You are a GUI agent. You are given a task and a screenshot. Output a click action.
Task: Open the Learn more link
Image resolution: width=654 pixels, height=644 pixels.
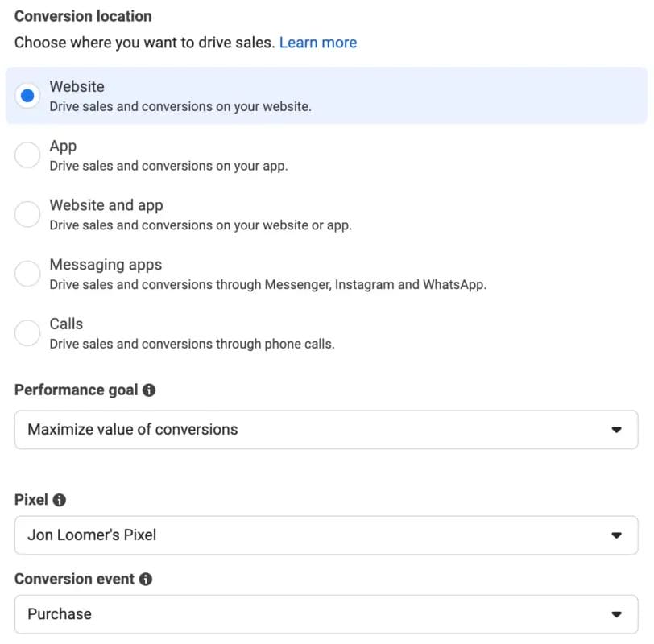[x=318, y=42]
